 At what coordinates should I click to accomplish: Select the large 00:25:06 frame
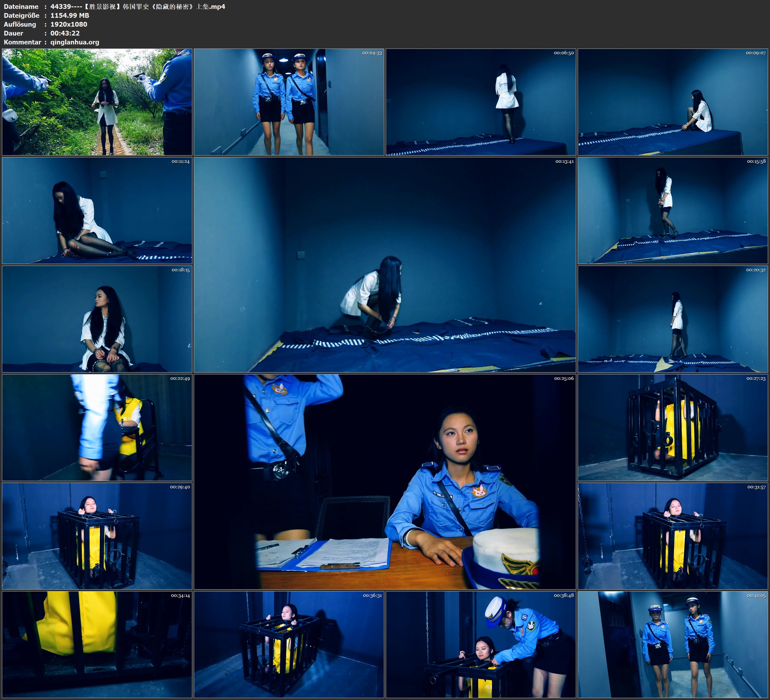pos(385,481)
